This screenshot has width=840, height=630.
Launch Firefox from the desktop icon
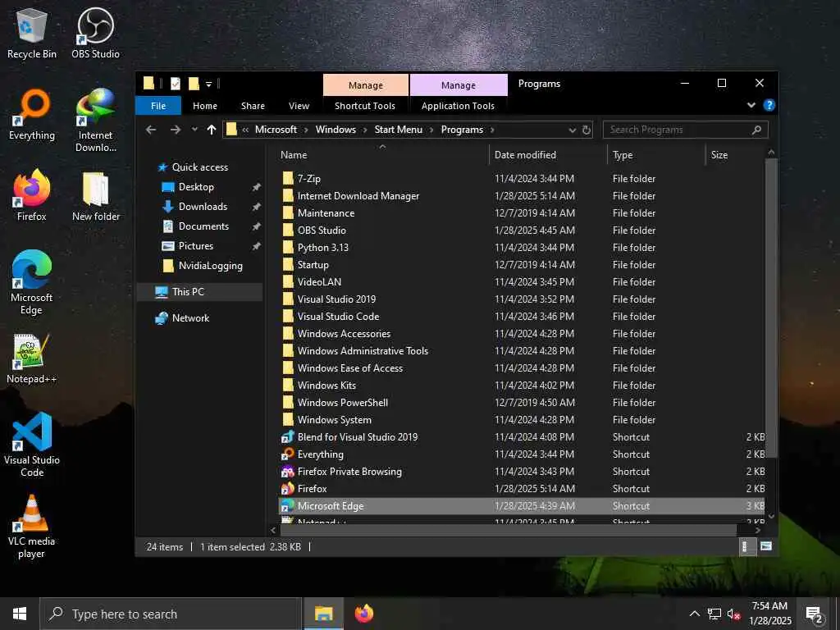(32, 195)
